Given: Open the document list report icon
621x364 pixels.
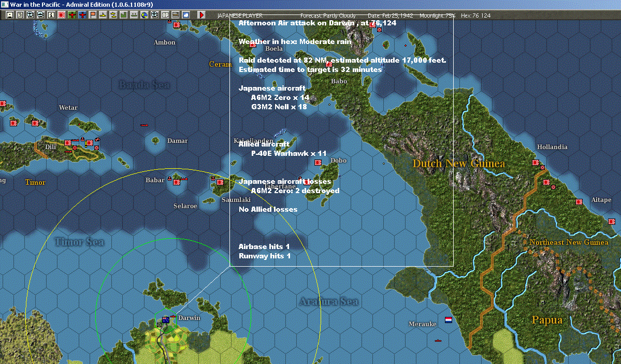Looking at the screenshot, I should click(20, 15).
